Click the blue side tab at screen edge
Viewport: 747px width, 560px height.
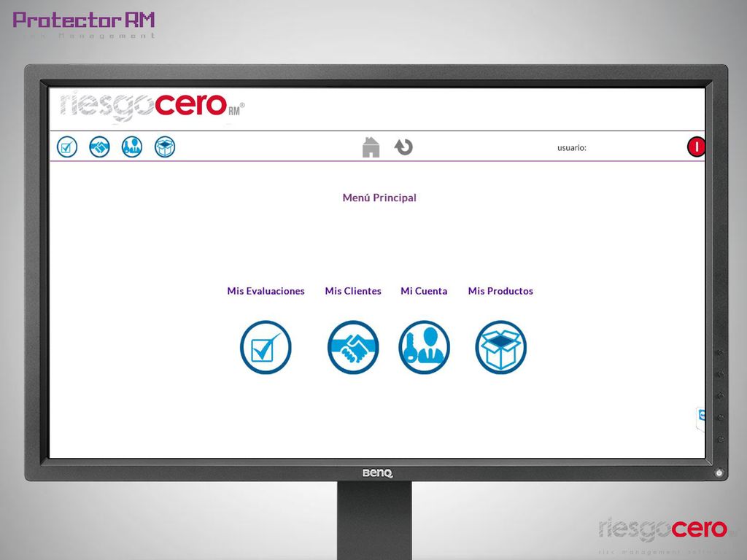[x=701, y=418]
